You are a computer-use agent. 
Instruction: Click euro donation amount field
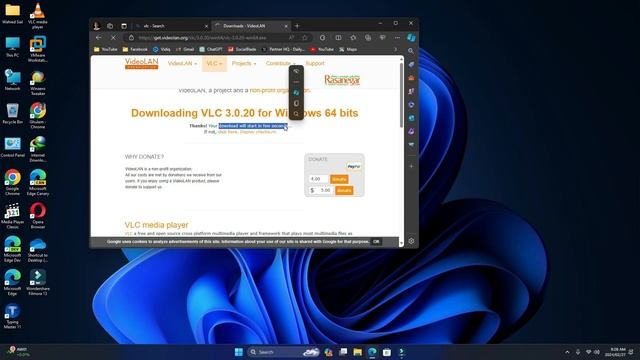tap(318, 179)
